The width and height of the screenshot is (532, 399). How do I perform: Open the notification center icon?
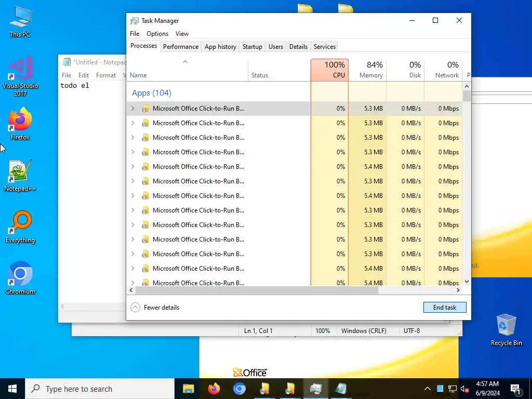point(515,389)
